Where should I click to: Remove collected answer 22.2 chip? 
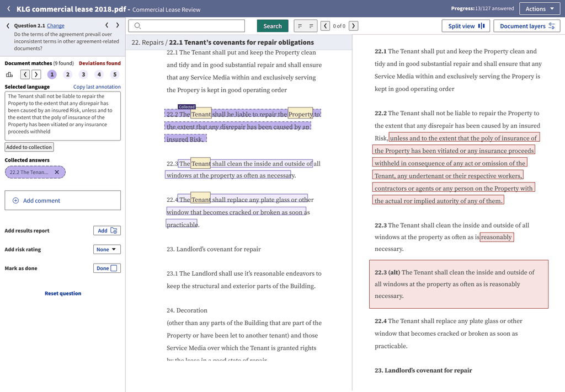[x=57, y=172]
